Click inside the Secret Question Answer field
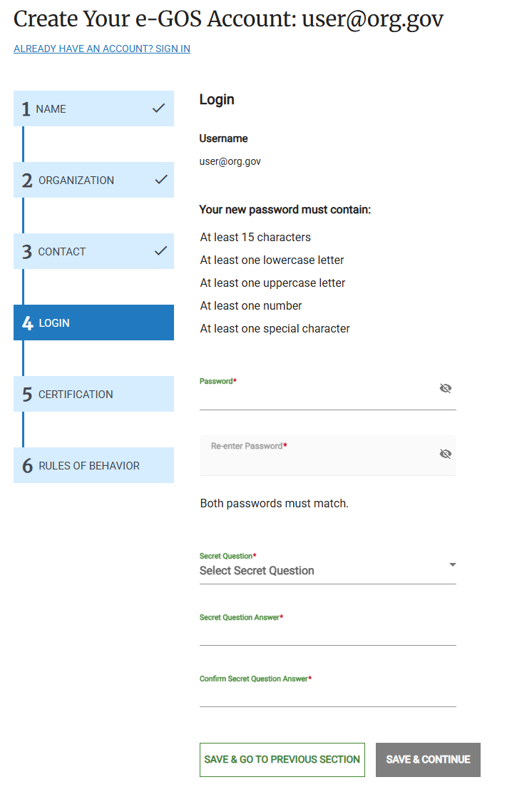This screenshot has height=812, width=517. [x=328, y=635]
